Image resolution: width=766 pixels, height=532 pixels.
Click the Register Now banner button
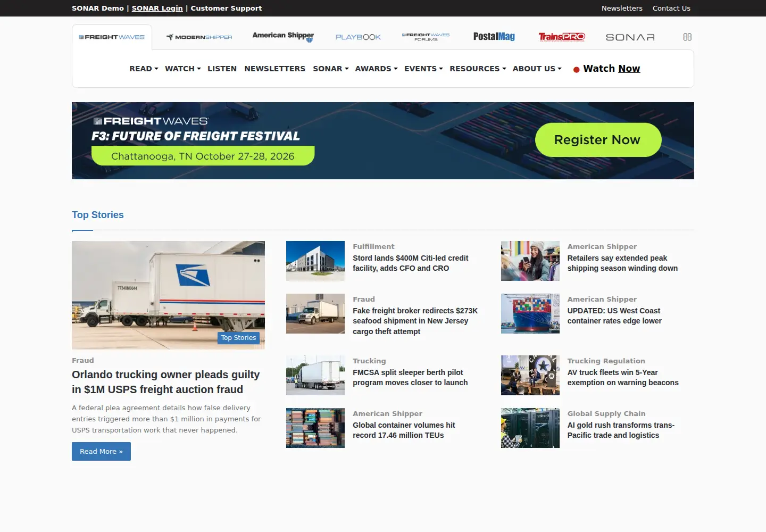click(x=598, y=140)
